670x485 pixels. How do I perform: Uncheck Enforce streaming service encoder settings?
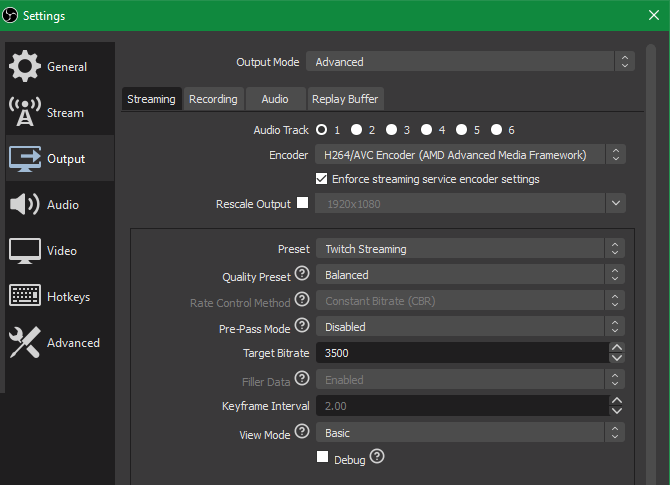[322, 179]
